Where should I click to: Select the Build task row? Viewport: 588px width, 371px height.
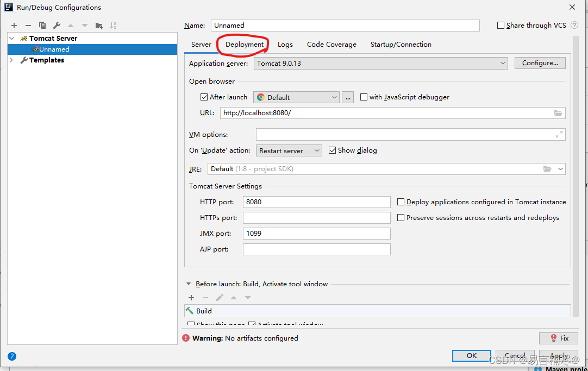pos(378,311)
